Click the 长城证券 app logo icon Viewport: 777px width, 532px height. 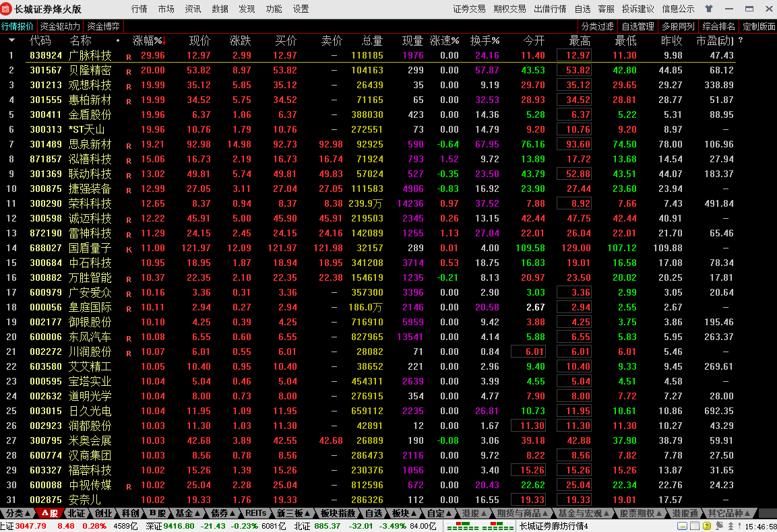(x=7, y=9)
